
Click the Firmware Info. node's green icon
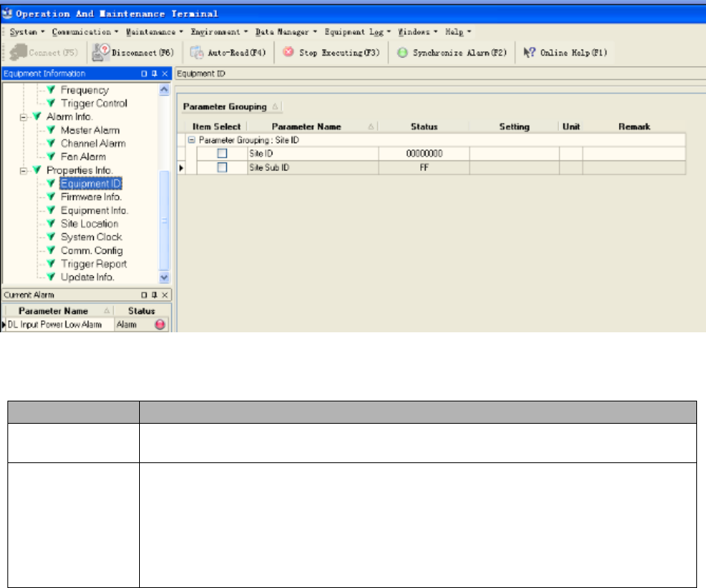tap(51, 196)
